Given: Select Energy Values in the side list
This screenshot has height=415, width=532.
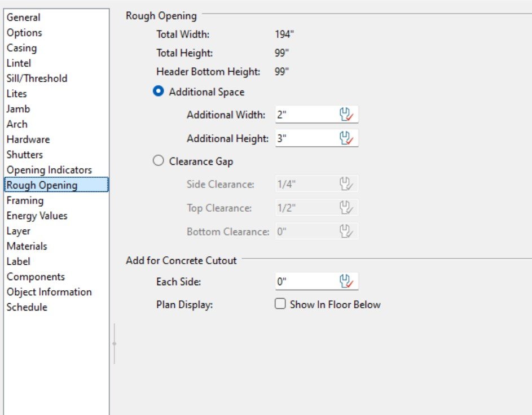Looking at the screenshot, I should click(37, 216).
